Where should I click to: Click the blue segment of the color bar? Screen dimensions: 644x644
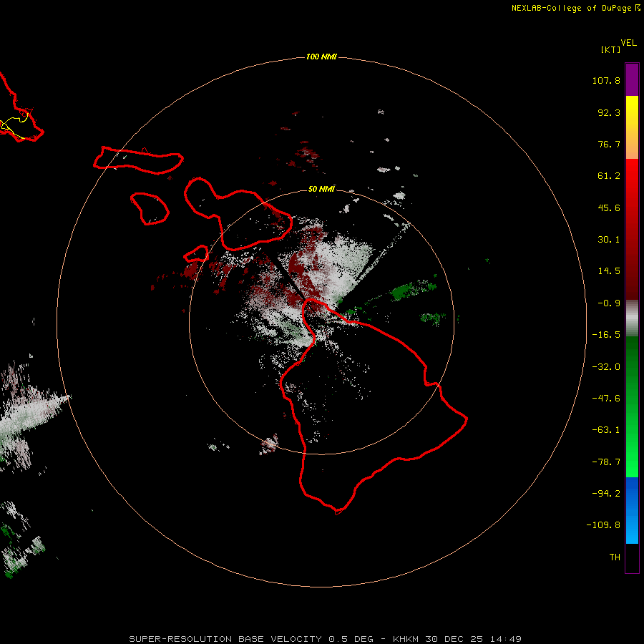tap(632, 510)
